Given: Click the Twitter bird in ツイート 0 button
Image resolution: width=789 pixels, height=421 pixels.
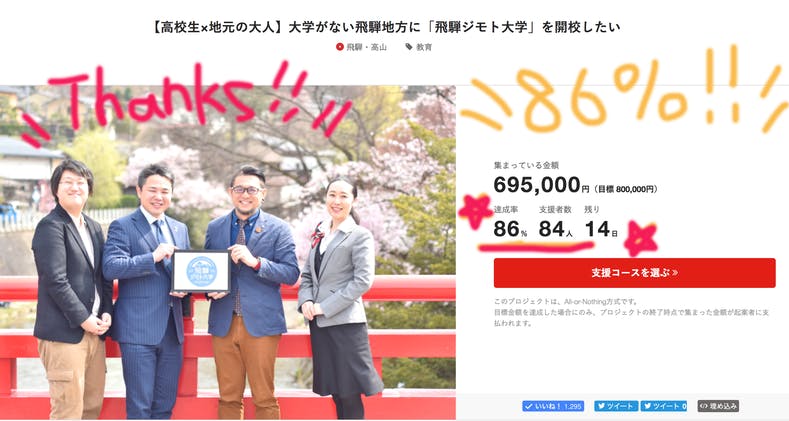Looking at the screenshot, I should 648,406.
